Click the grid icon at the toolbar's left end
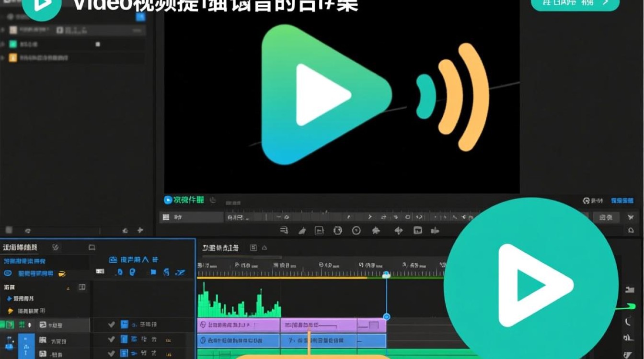Viewport: 644px width, 359px height. coord(166,217)
